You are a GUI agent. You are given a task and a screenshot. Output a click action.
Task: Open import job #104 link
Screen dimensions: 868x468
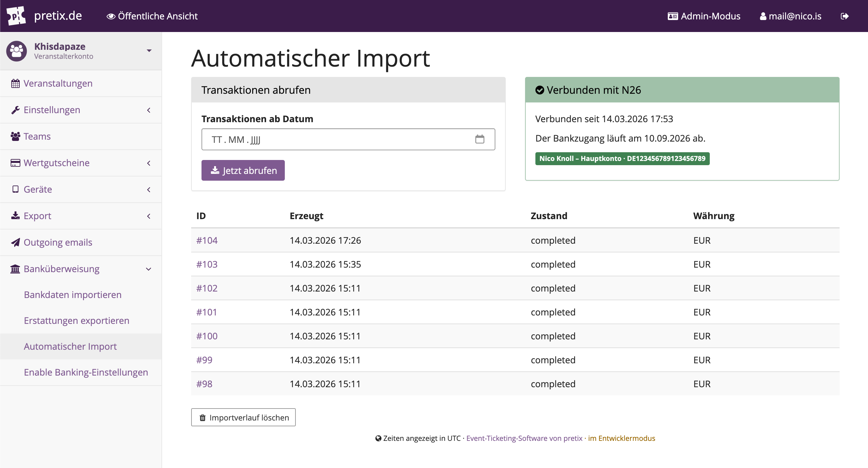[207, 240]
